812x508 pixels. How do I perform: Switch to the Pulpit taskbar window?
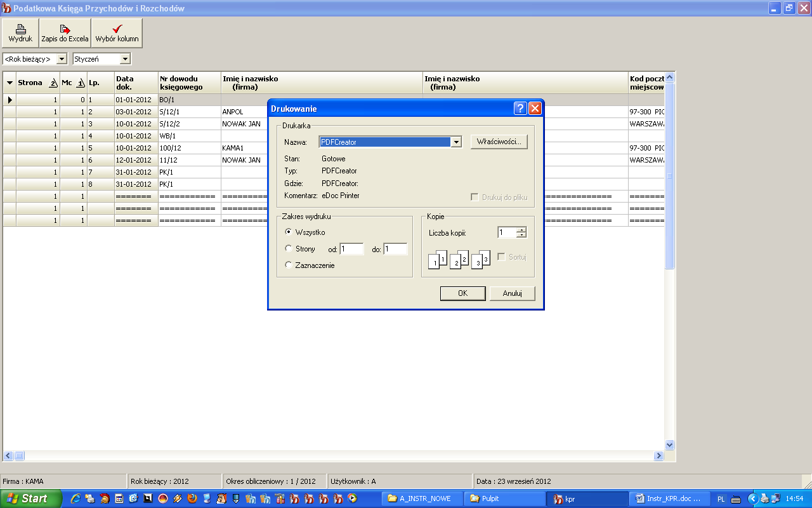pos(505,499)
